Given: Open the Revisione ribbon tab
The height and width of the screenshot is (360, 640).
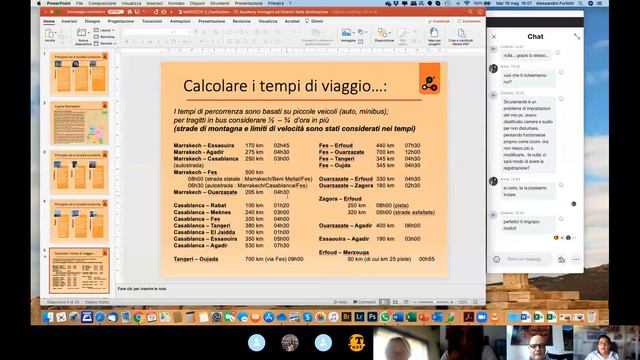Looking at the screenshot, I should pos(242,21).
